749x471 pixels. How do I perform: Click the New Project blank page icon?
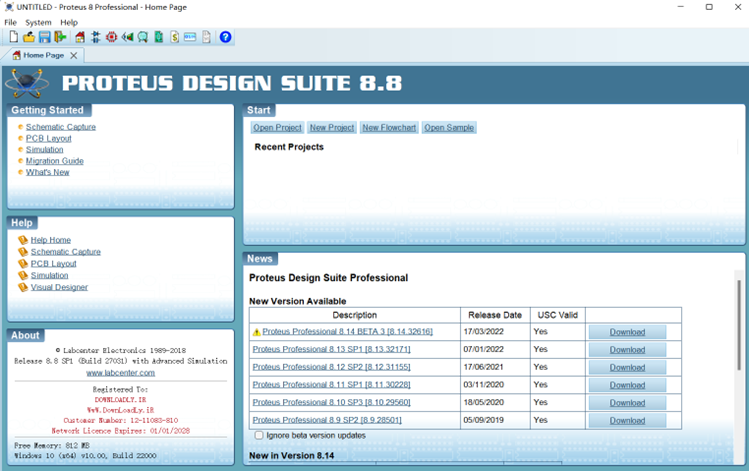click(14, 37)
